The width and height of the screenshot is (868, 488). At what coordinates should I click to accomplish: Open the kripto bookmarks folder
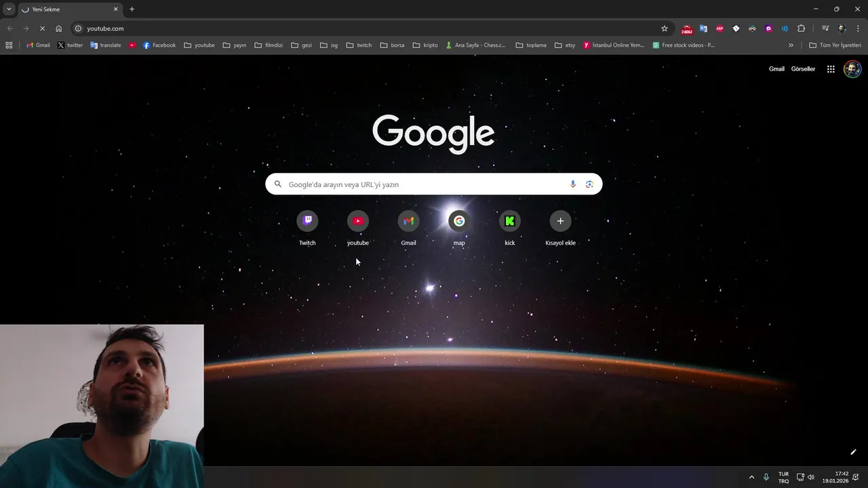click(425, 45)
